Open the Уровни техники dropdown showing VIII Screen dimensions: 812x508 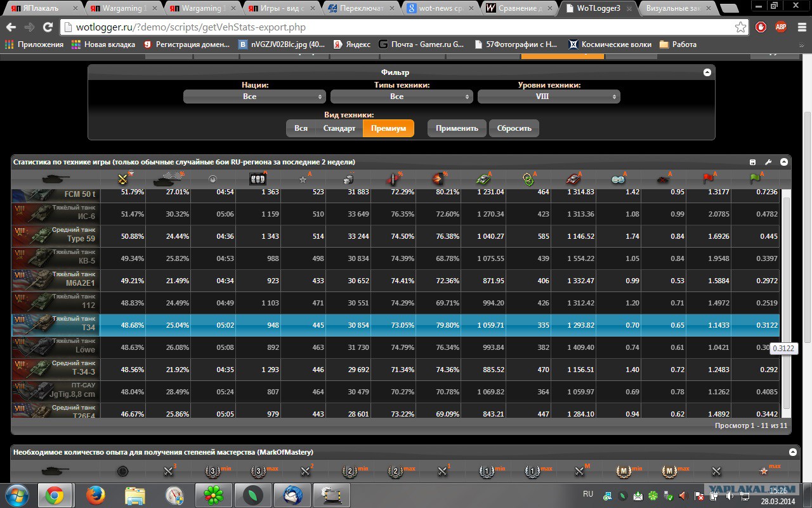549,97
